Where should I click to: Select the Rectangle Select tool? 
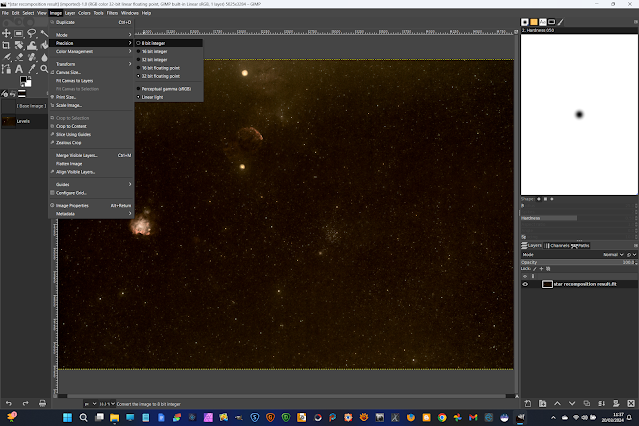(x=19, y=33)
